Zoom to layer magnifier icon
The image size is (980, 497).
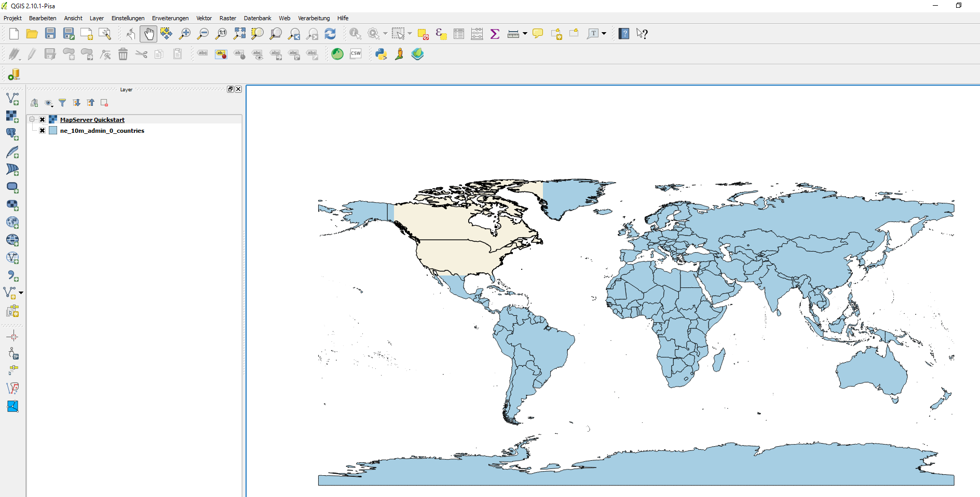click(276, 34)
